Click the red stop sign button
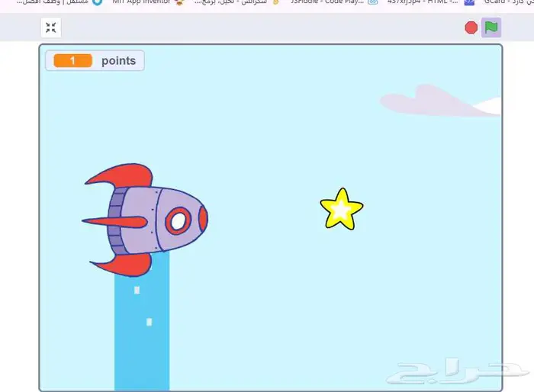The image size is (534, 392). point(471,27)
